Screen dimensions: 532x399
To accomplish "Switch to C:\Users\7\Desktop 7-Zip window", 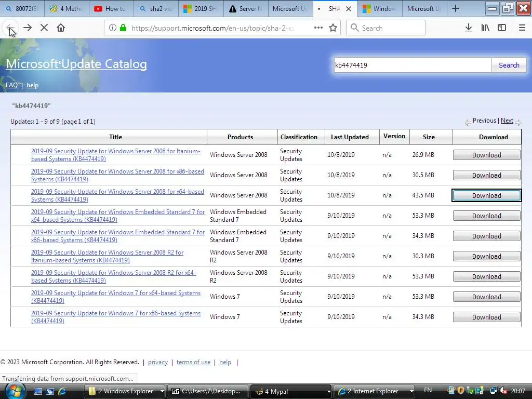I will point(208,391).
